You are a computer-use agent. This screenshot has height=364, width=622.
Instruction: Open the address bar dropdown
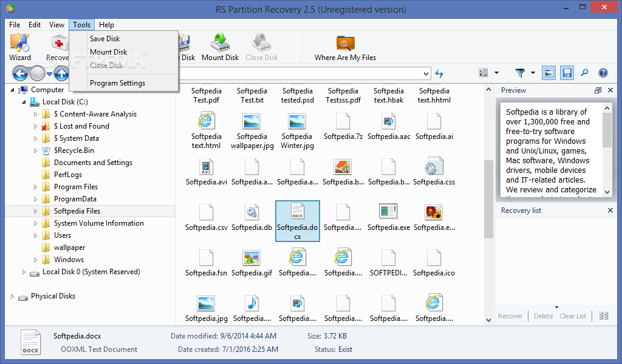point(426,73)
